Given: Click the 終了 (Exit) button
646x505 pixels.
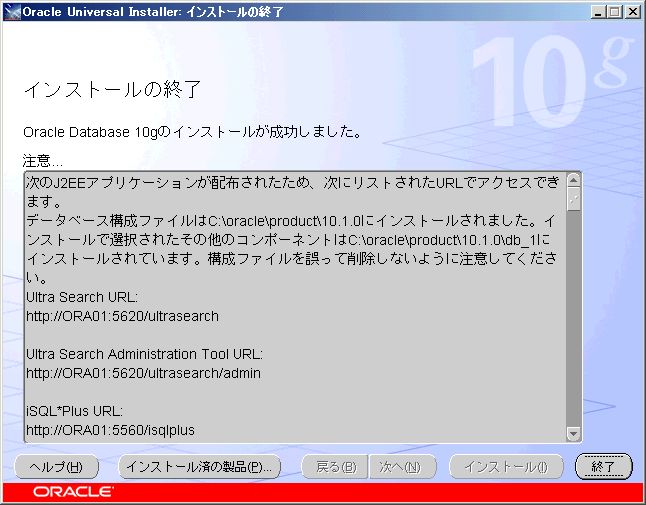Looking at the screenshot, I should 603,467.
